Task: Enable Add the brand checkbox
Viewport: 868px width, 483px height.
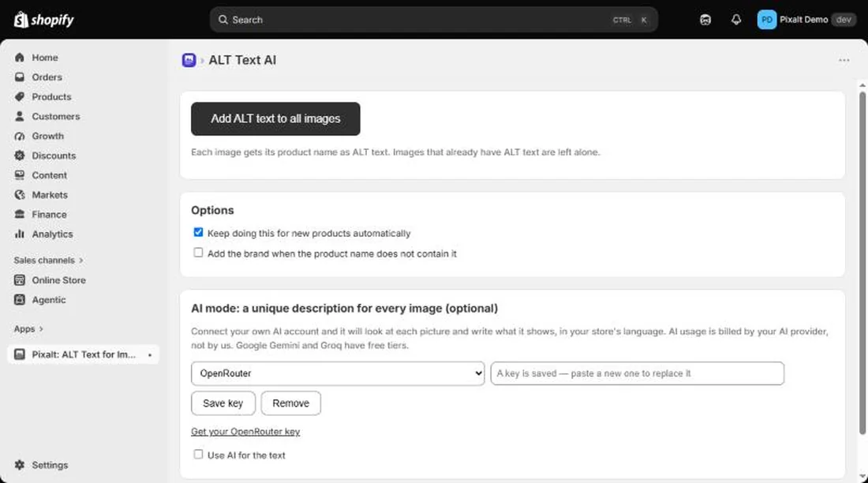Action: pos(198,253)
